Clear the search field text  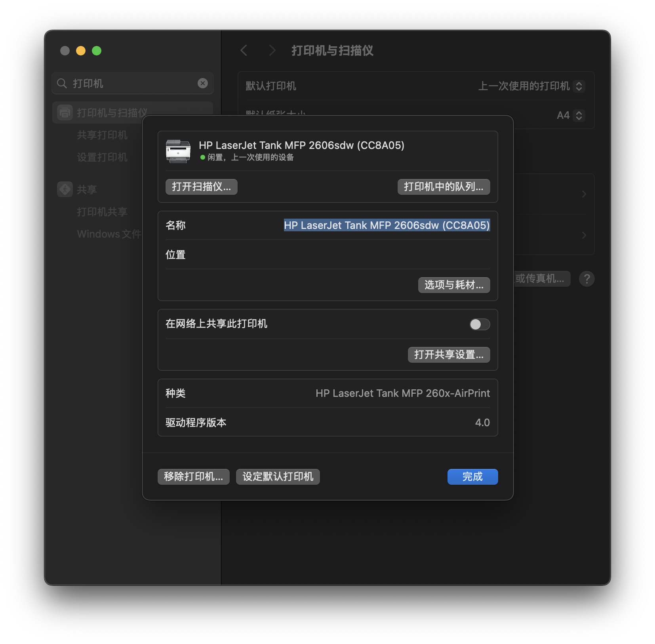203,83
